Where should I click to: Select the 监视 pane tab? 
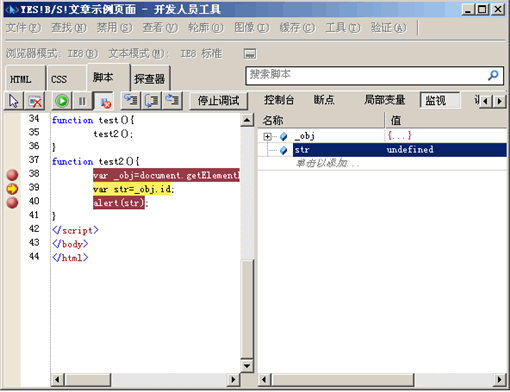click(440, 100)
